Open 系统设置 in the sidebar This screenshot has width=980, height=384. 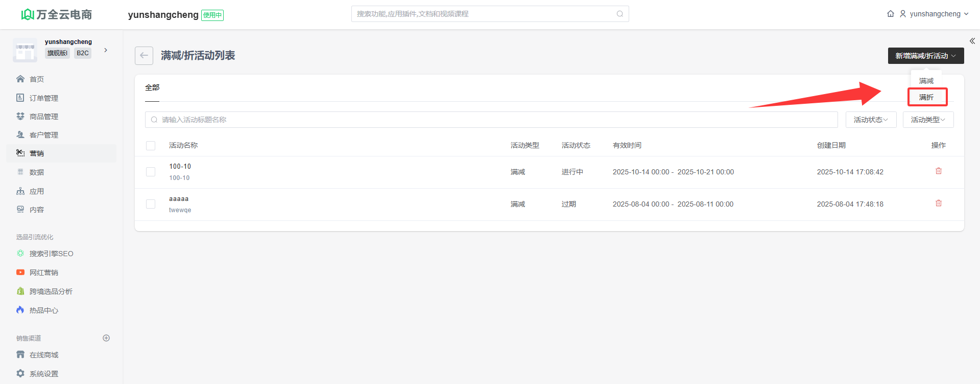point(43,374)
